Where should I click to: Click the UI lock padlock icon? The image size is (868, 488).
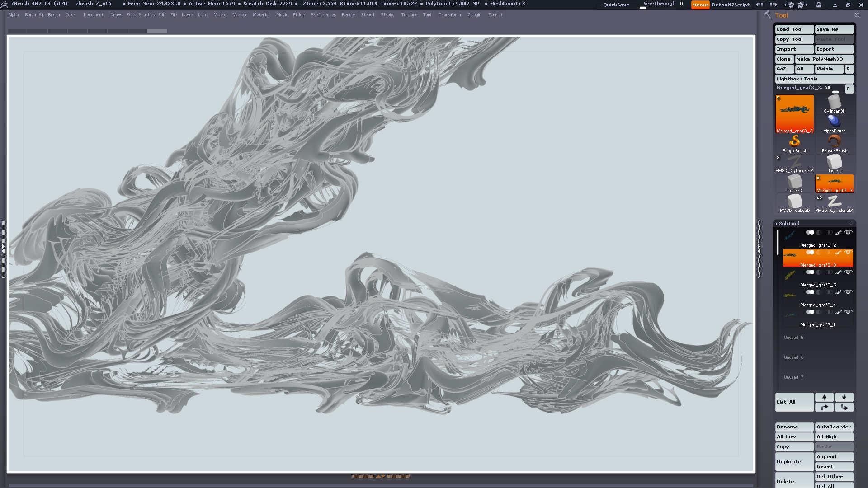(x=819, y=5)
